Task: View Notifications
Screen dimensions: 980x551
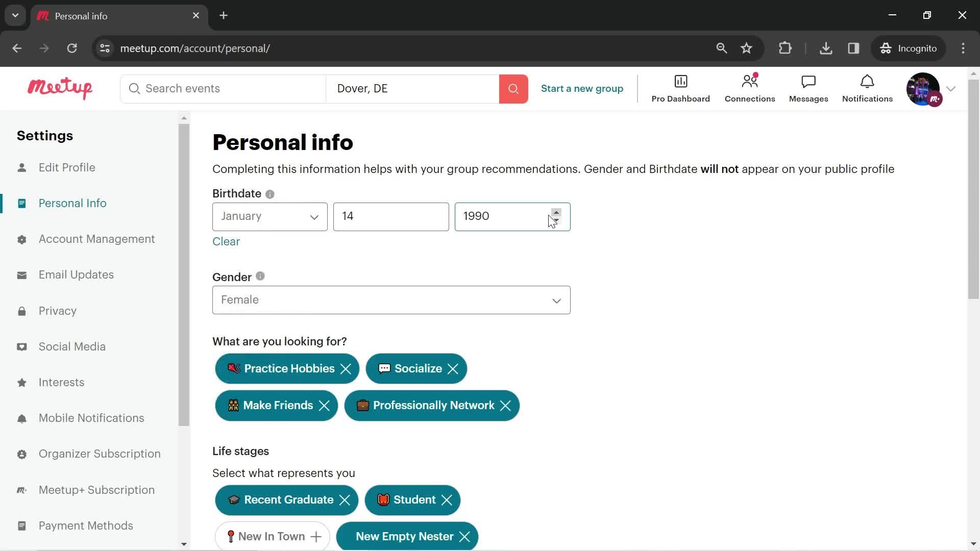Action: 867,88
